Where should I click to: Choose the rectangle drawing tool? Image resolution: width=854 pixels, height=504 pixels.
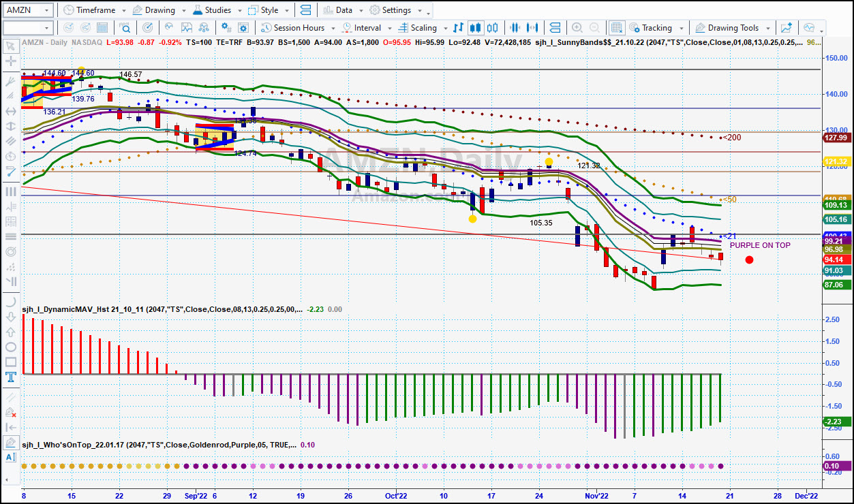pos(11,362)
